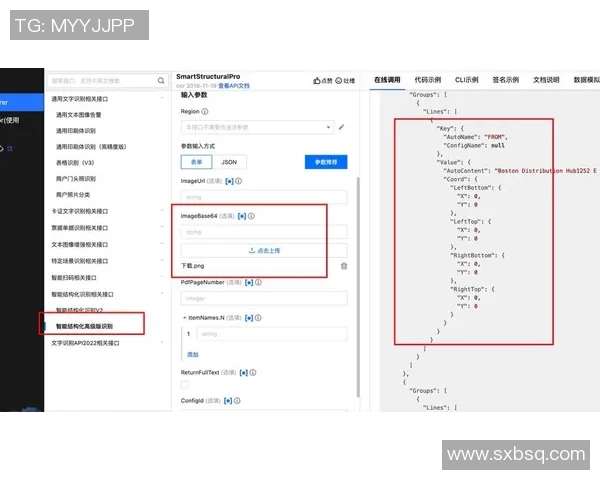Switch input mode to JSON
The image size is (600, 480).
229,161
